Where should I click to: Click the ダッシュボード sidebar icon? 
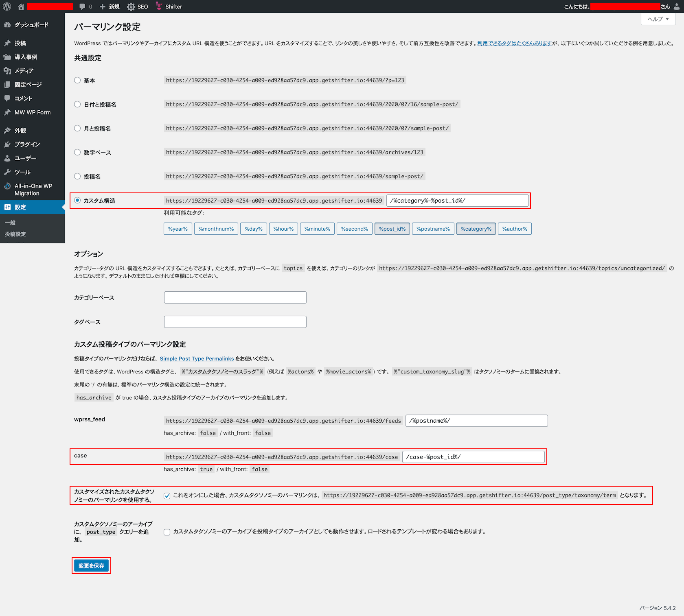(x=7, y=25)
